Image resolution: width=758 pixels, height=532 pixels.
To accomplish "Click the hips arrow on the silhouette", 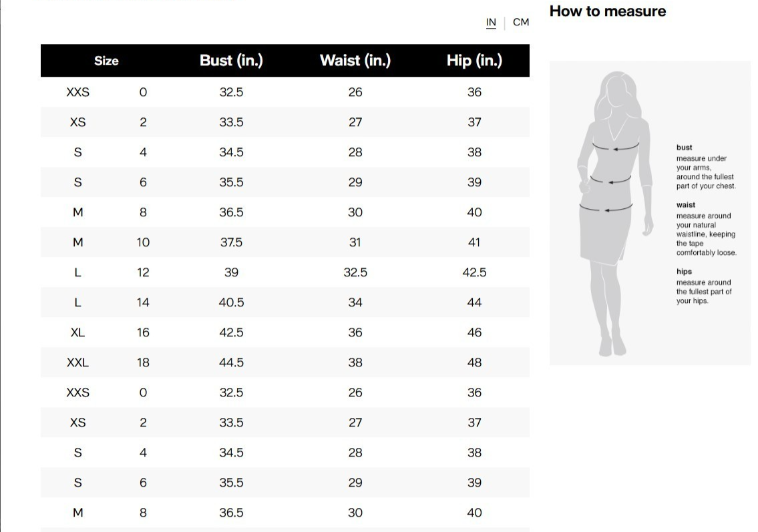I will click(606, 210).
